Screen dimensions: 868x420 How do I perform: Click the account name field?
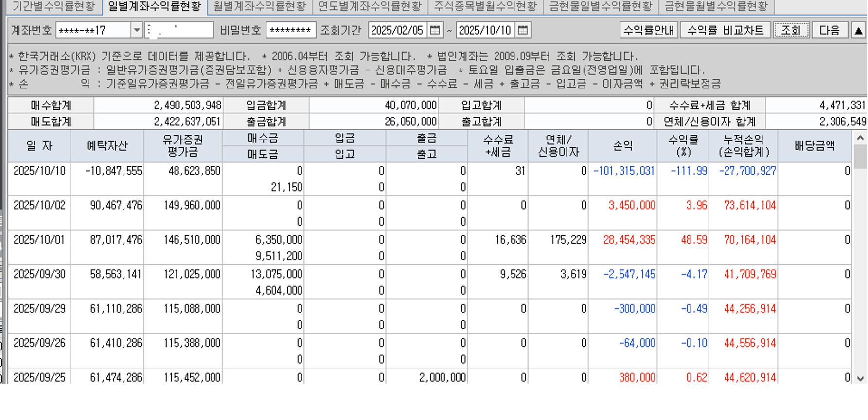tap(179, 30)
